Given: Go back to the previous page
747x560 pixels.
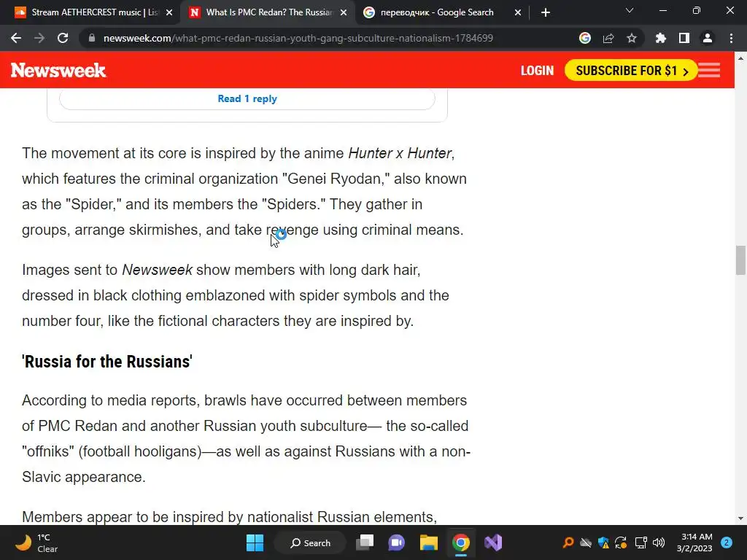Looking at the screenshot, I should coord(16,38).
